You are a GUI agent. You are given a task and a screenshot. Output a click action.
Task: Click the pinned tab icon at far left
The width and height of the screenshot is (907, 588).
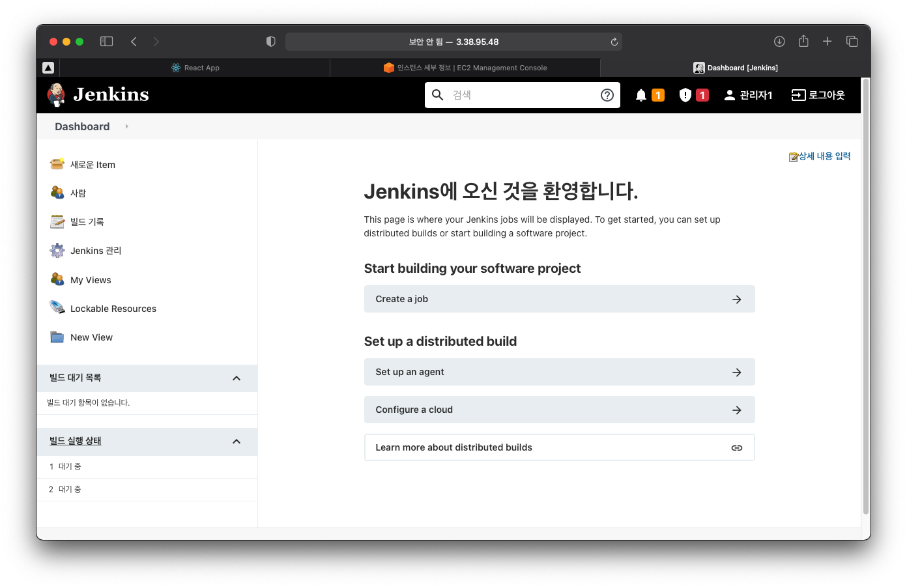click(x=48, y=68)
